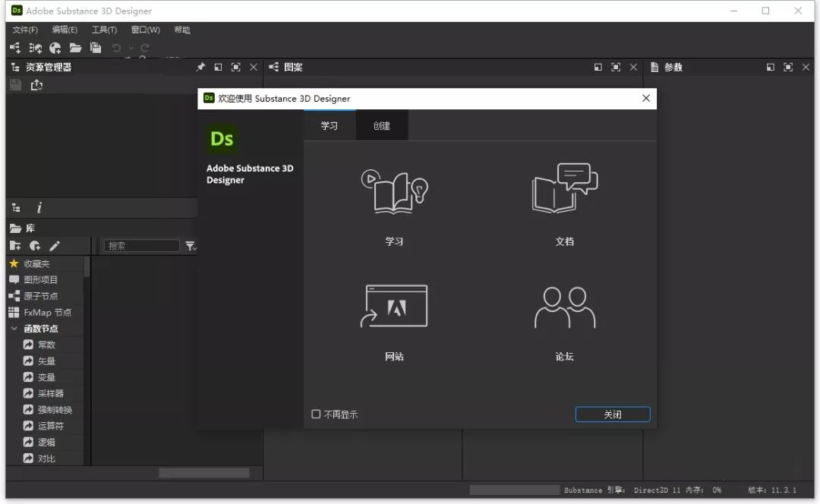The height and width of the screenshot is (504, 820).
Task: Select 矢量 under 函数节点
Action: pyautogui.click(x=46, y=361)
